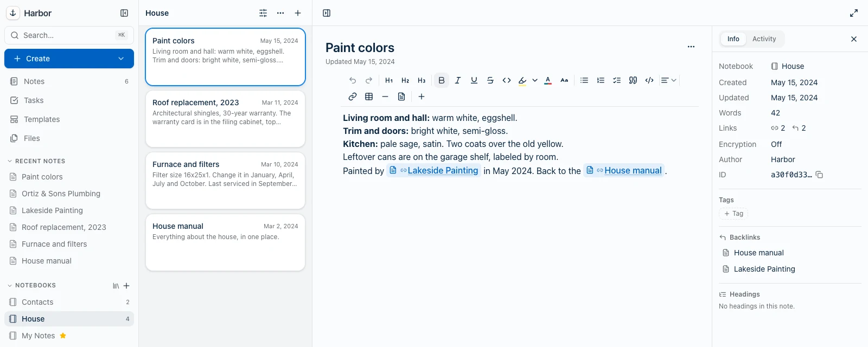
Task: Toggle bold formatting
Action: tap(442, 80)
